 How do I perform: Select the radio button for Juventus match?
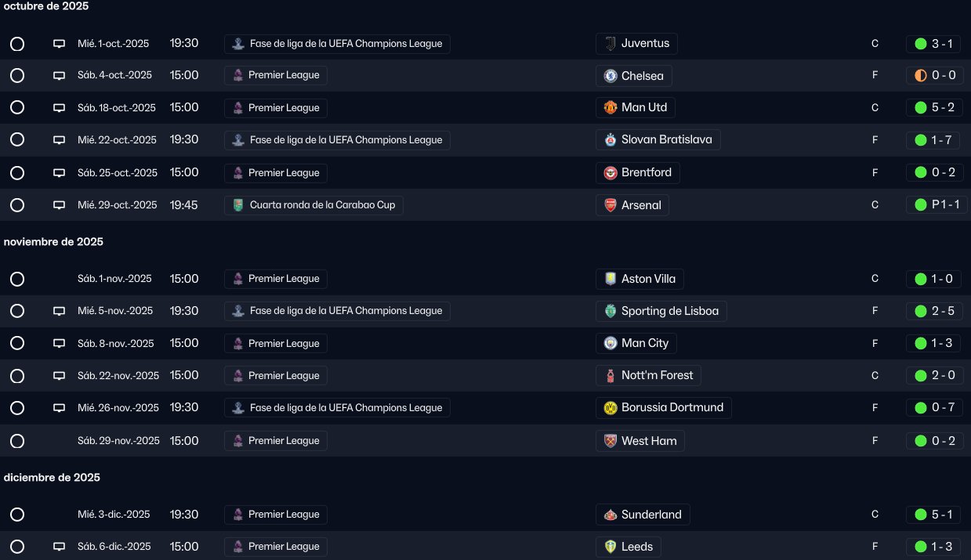[17, 44]
